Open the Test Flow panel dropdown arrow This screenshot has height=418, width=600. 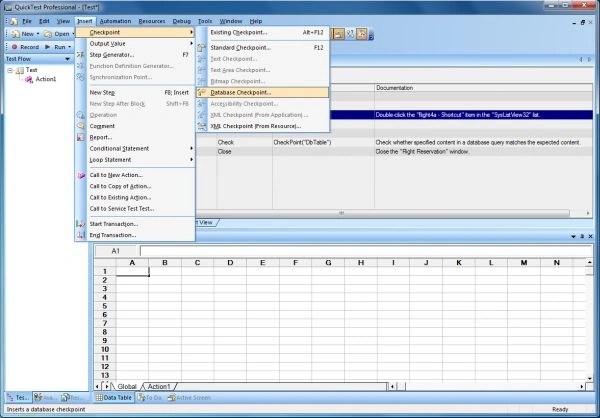pyautogui.click(x=67, y=59)
